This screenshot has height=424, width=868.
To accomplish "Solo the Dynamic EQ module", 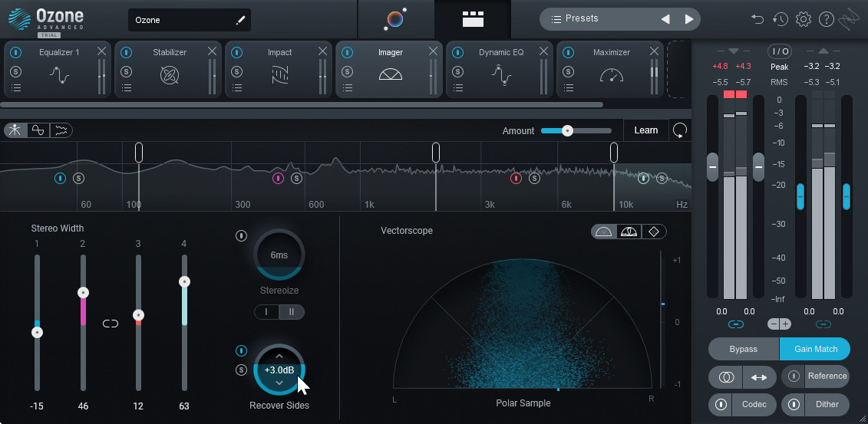I will [x=458, y=71].
